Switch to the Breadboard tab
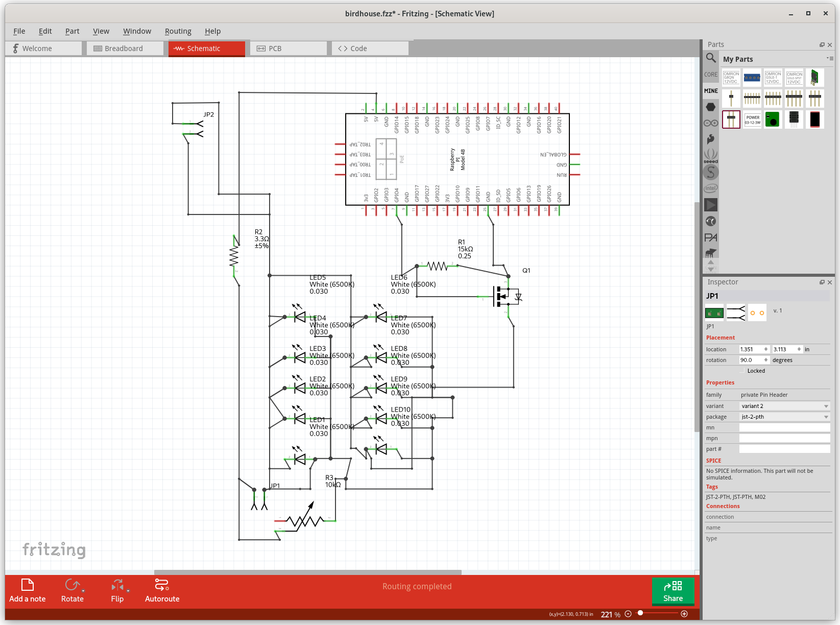The width and height of the screenshot is (840, 625). (x=125, y=49)
